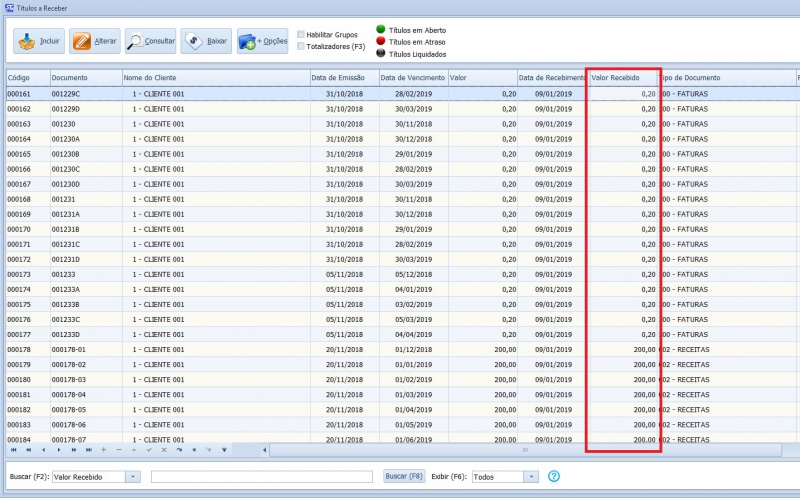
Task: Click the red Títulos em Atraso indicator
Action: (x=380, y=42)
